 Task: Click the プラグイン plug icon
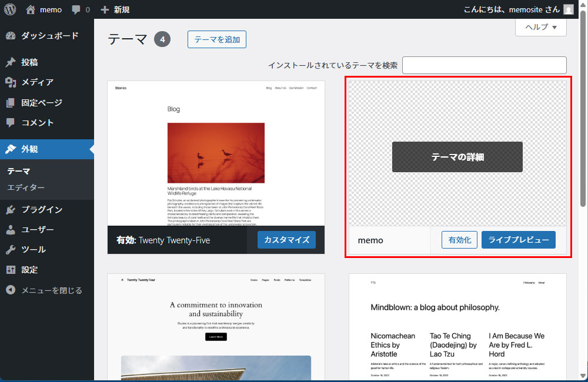tap(11, 210)
